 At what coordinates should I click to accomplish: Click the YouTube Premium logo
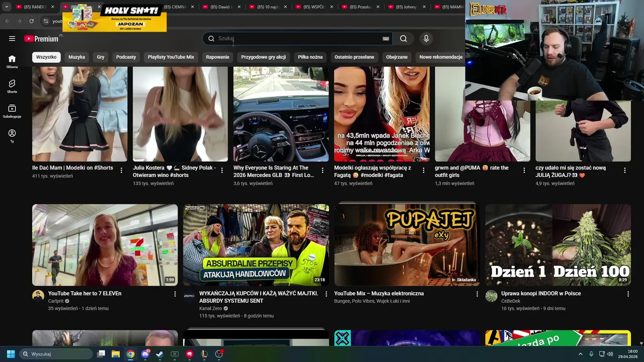point(41,39)
